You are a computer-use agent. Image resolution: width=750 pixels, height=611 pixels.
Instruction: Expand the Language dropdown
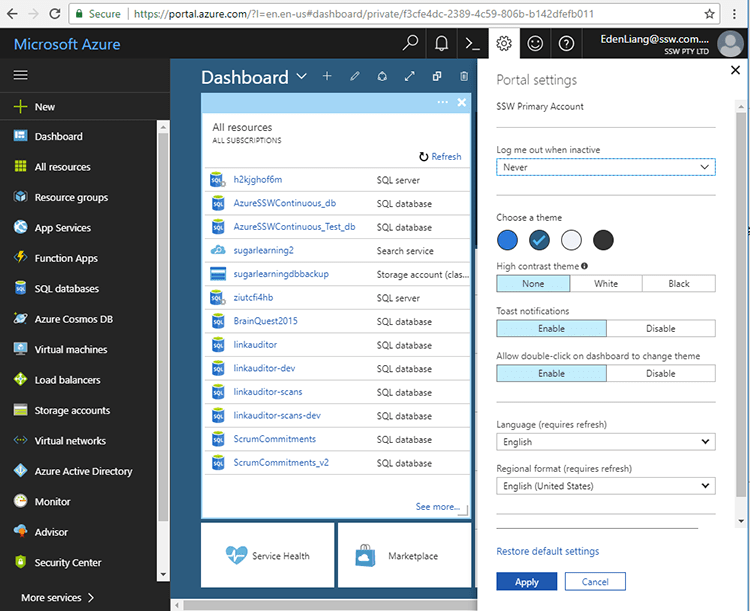606,442
